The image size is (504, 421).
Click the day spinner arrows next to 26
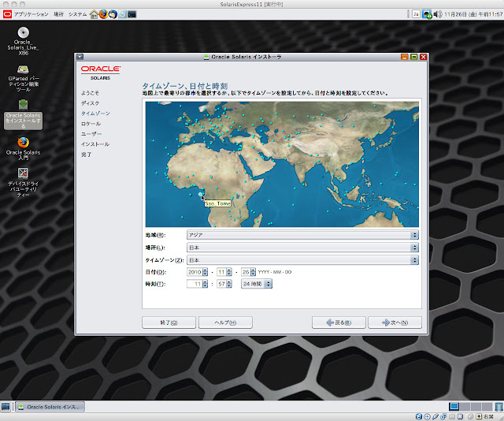[253, 272]
